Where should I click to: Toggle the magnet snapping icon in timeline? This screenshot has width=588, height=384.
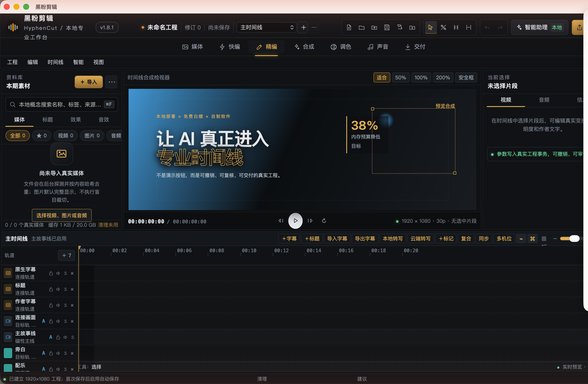(521, 239)
